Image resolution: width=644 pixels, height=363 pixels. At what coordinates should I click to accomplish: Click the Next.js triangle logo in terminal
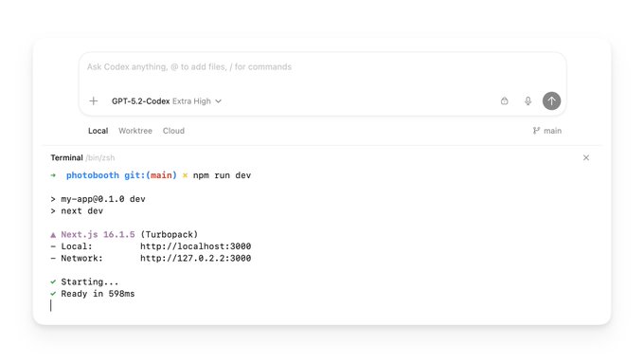[53, 235]
